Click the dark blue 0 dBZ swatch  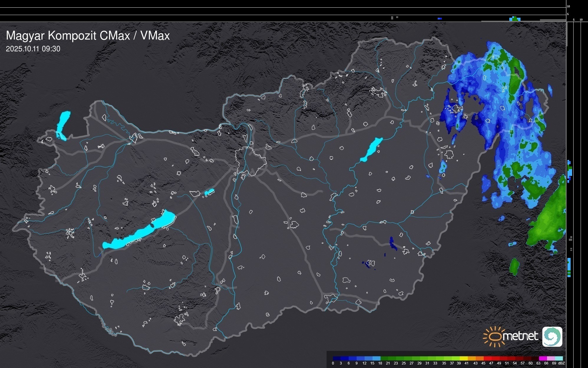(337, 358)
